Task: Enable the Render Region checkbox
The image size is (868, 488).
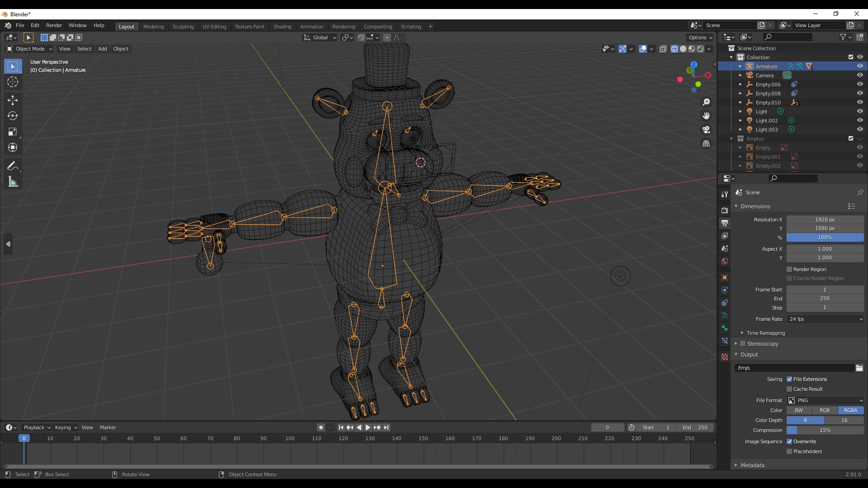Action: [x=789, y=269]
